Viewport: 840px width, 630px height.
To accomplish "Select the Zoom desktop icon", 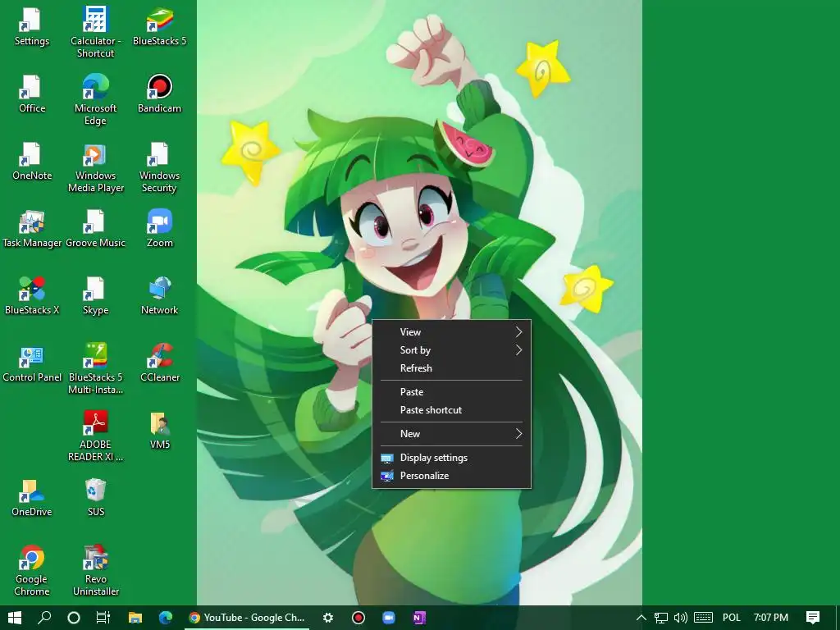I will [160, 229].
